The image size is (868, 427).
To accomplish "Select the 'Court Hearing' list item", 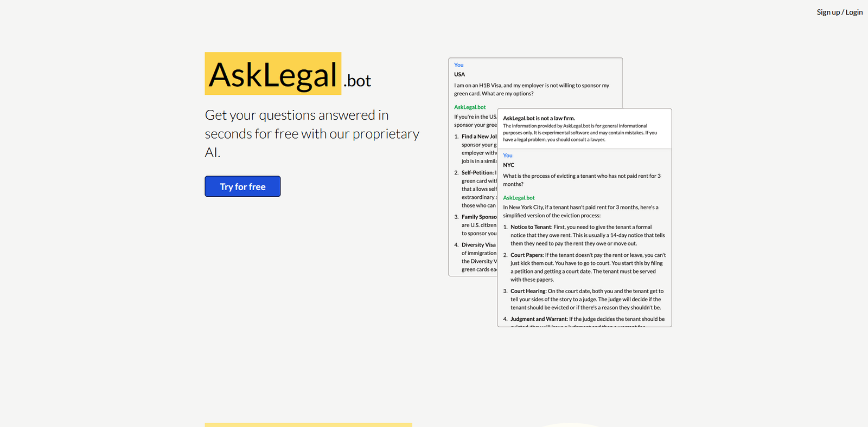I will pyautogui.click(x=586, y=299).
